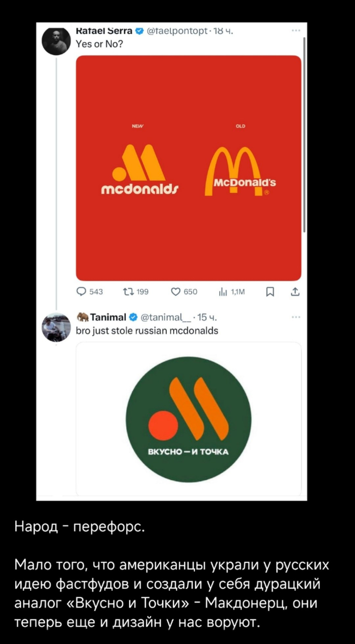This screenshot has width=355, height=644.
Task: Click the verified badge next to Tanimal
Action: tap(133, 318)
